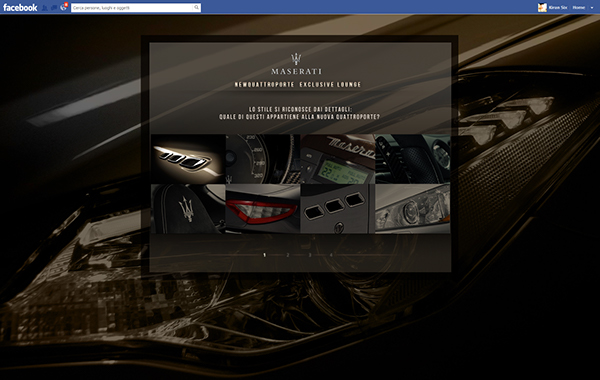
Task: Choose the steering wheel interior image
Action: pyautogui.click(x=412, y=159)
